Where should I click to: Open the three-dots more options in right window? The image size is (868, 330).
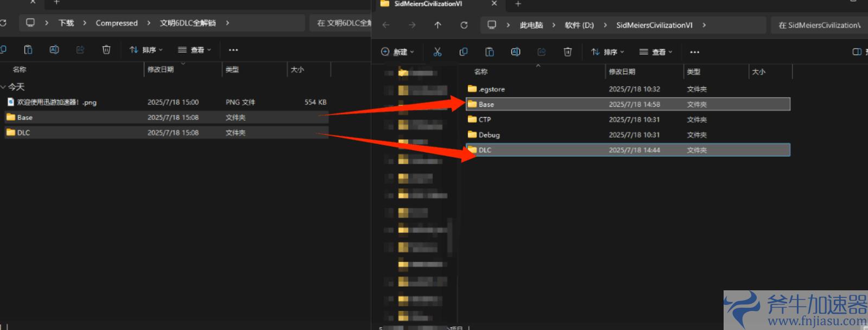[694, 52]
